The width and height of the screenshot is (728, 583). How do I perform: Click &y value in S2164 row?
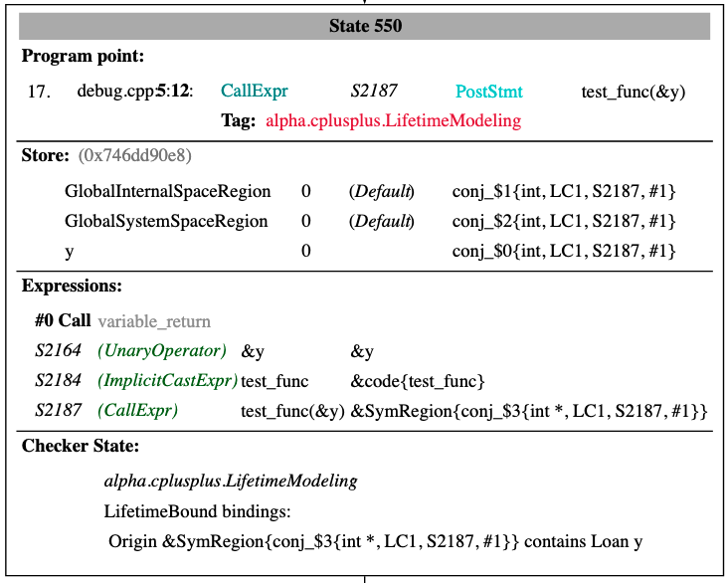[362, 351]
